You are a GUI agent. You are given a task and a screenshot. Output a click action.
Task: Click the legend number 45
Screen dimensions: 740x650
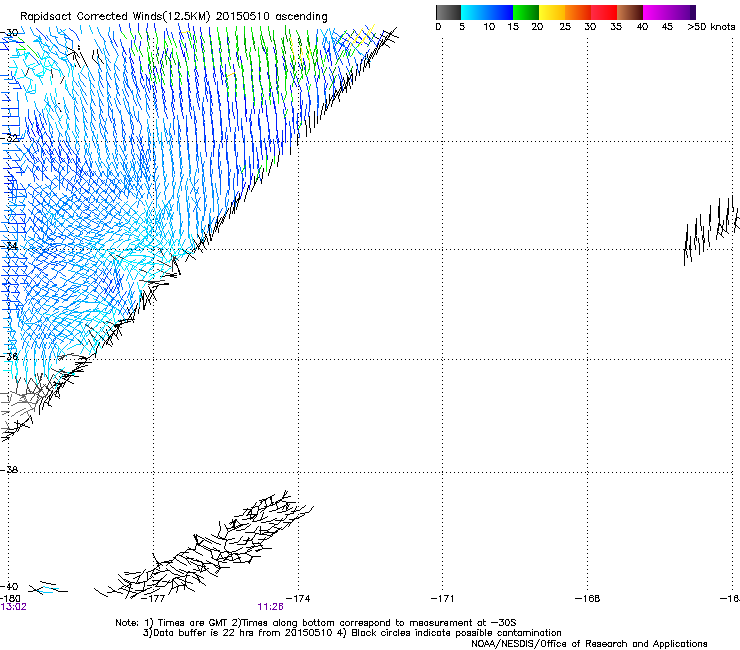pyautogui.click(x=667, y=27)
